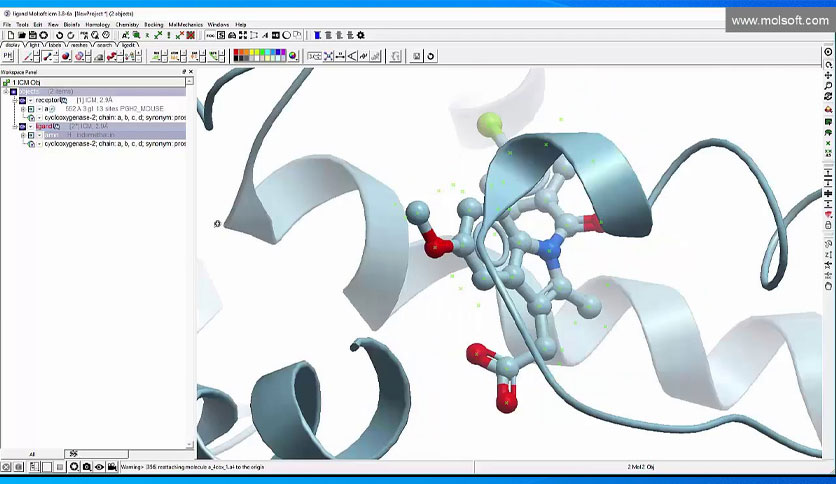Toggle ribbon display icon
The image size is (836, 484).
(x=111, y=55)
